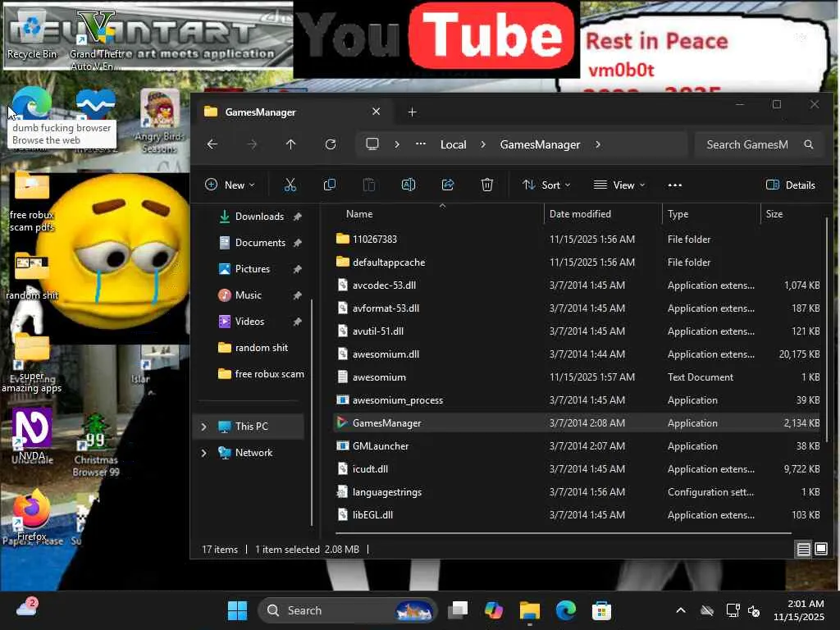
Task: Toggle the Details pane button
Action: tap(791, 185)
